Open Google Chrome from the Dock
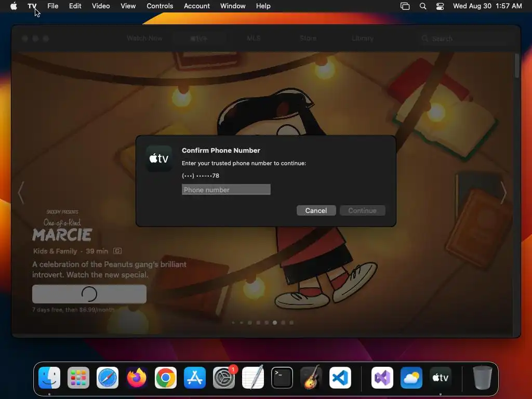The height and width of the screenshot is (399, 532). pyautogui.click(x=166, y=378)
